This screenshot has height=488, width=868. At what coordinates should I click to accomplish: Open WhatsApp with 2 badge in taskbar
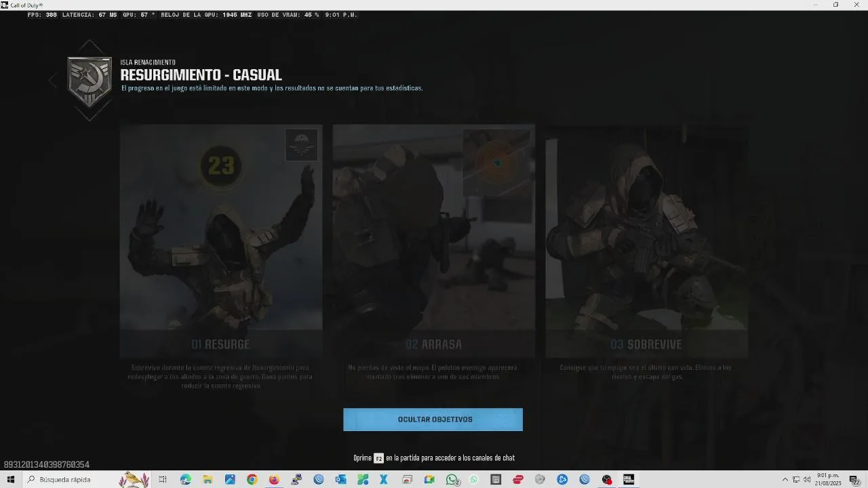tap(452, 479)
